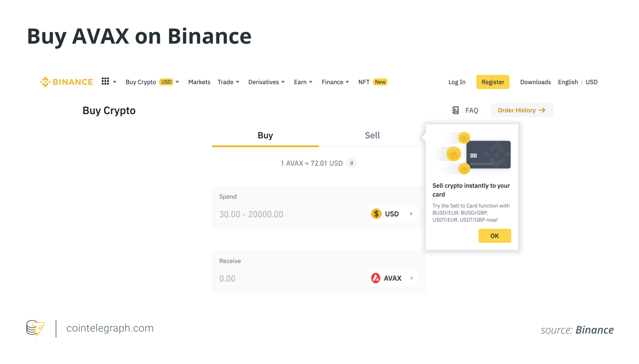This screenshot has width=639, height=364.
Task: Open AVAX coin selector chevron
Action: [412, 279]
